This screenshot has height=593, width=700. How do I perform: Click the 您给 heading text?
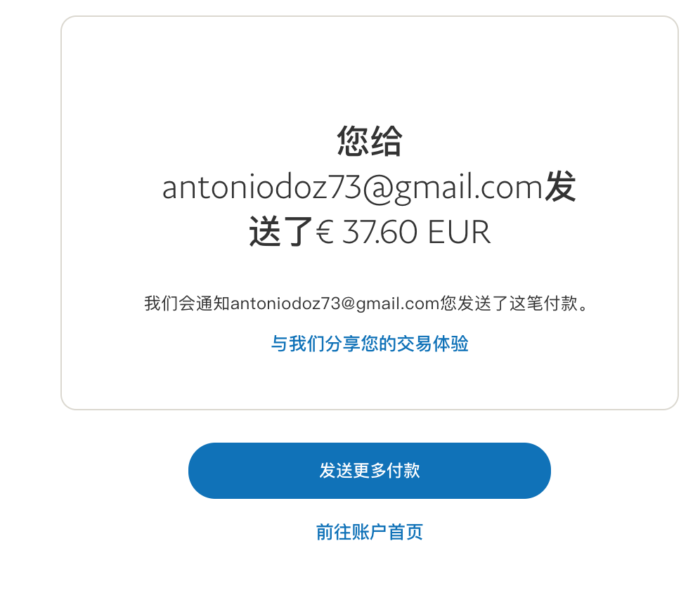[x=370, y=141]
